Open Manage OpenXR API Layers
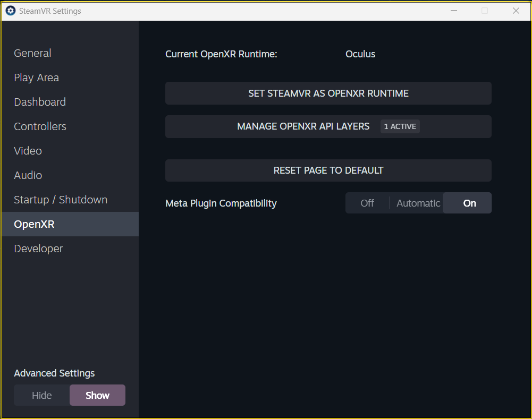 (x=328, y=126)
